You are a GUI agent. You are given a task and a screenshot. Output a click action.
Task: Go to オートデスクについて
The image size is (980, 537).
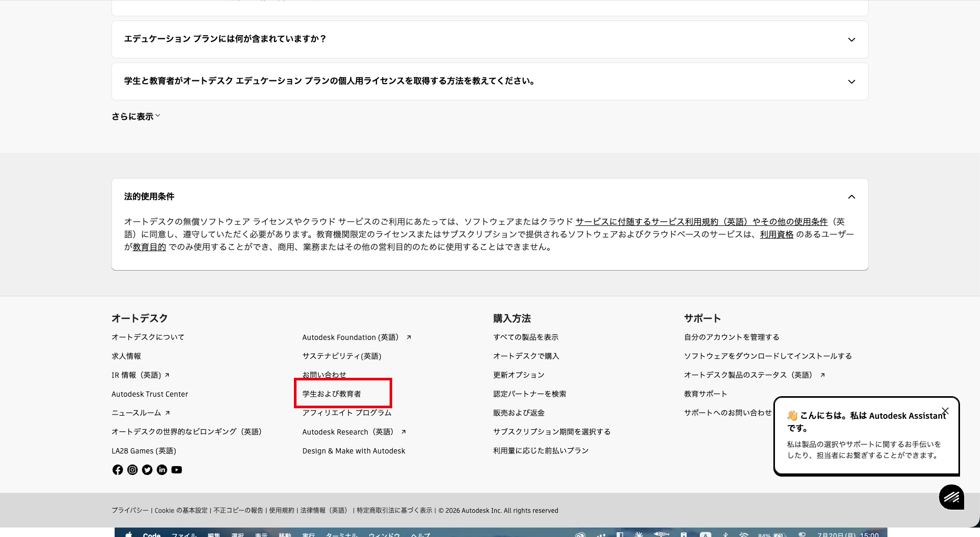[148, 337]
